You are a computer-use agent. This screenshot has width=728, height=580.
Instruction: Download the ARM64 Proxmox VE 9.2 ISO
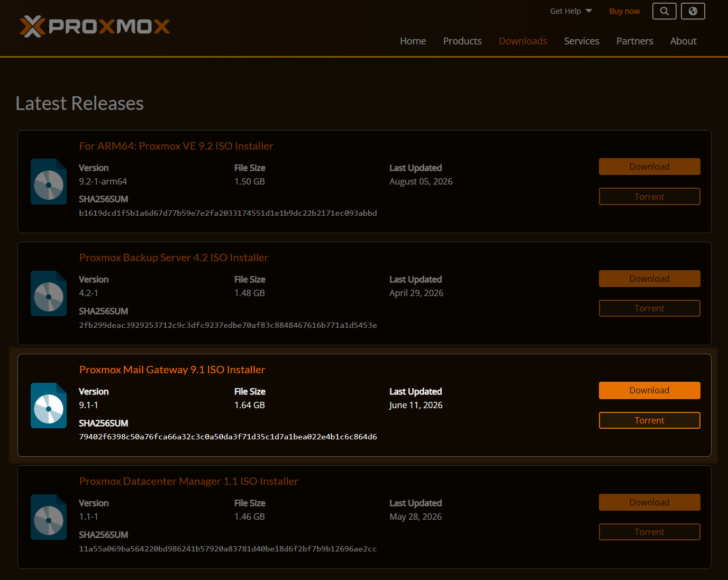[650, 167]
